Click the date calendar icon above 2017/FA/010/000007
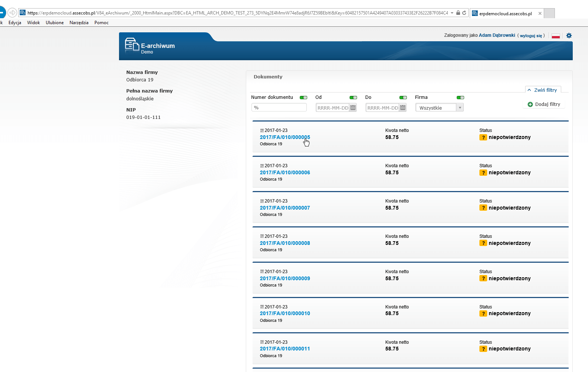This screenshot has width=588, height=372. [x=262, y=201]
